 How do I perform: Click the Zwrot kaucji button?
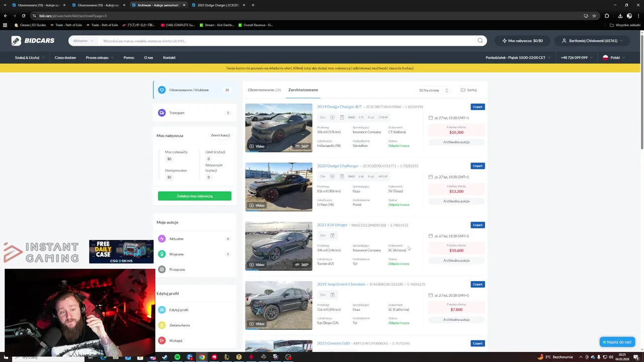pyautogui.click(x=220, y=135)
